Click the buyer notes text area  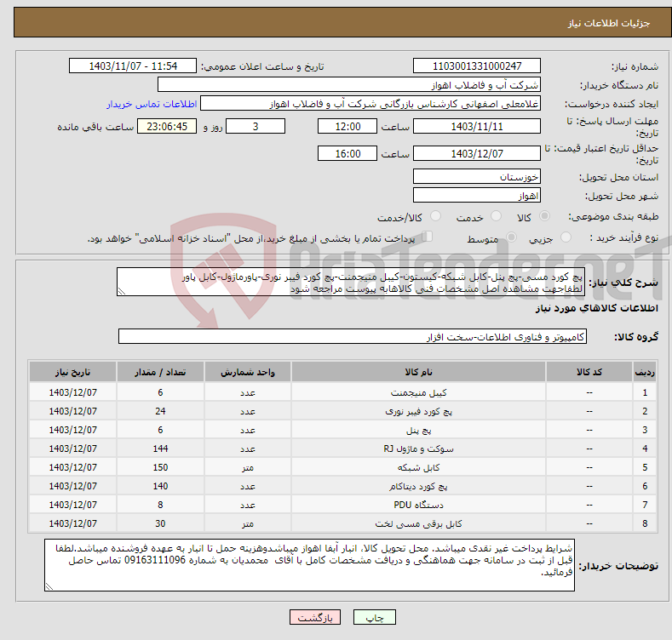[x=309, y=565]
